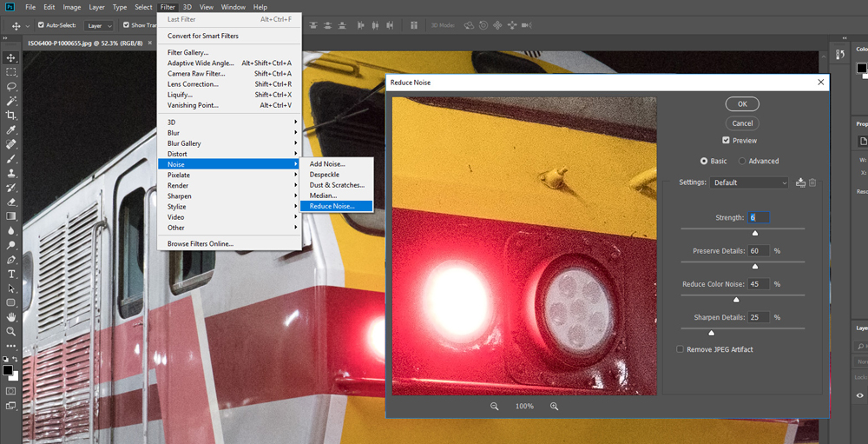Select the Advanced radio button

click(x=742, y=161)
